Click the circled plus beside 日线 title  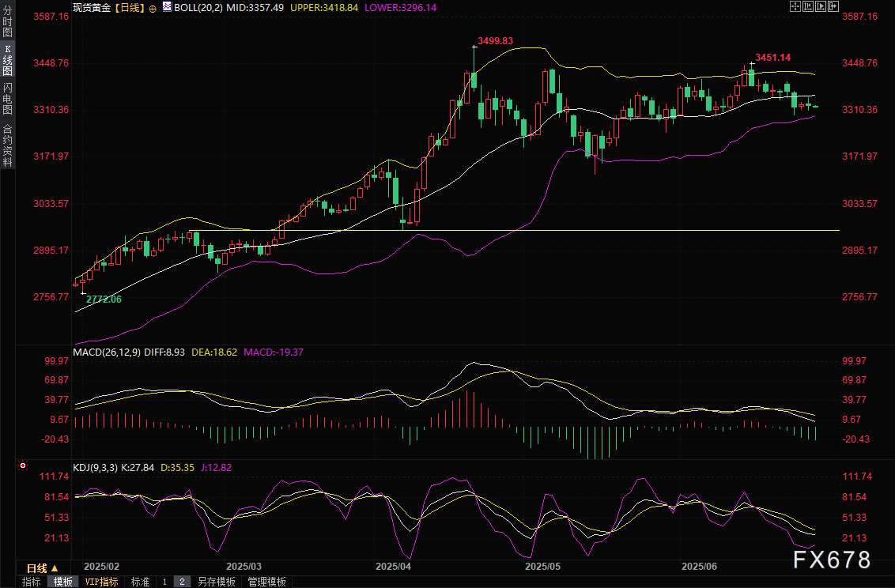tap(153, 7)
